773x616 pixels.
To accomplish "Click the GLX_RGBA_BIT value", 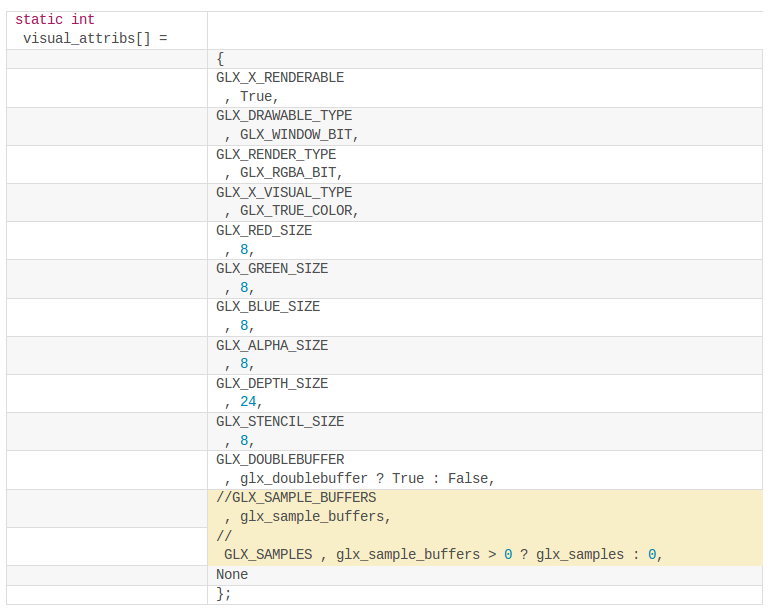I will point(288,172).
